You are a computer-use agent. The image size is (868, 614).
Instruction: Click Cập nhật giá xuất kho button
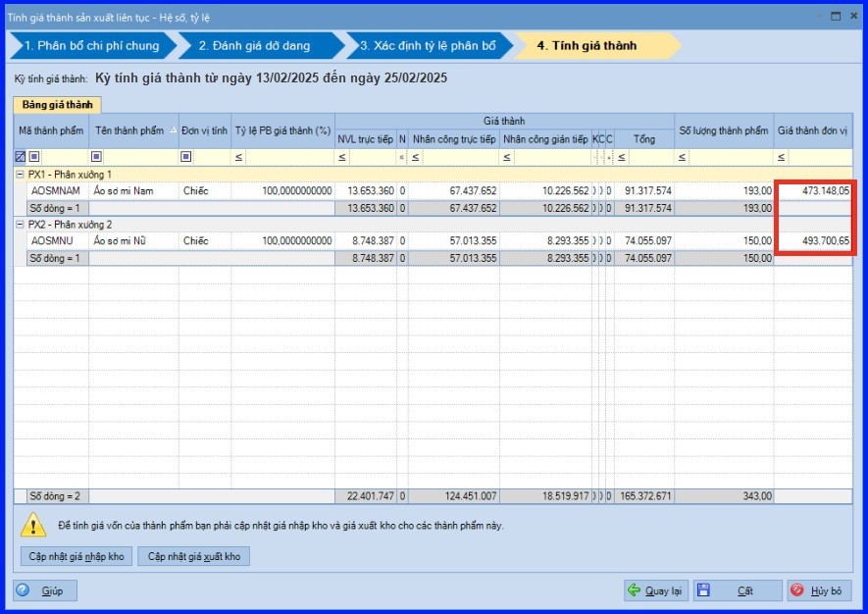pyautogui.click(x=193, y=556)
